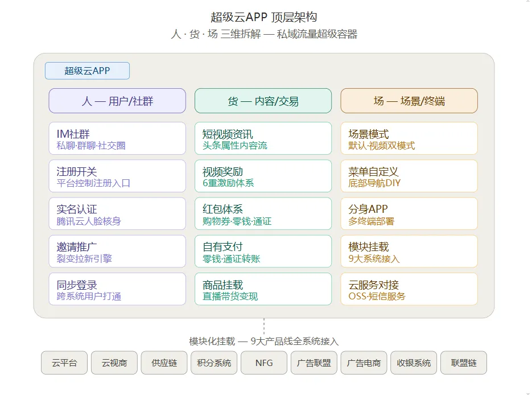Click the text 头条属性内容流
This screenshot has height=395, width=532.
point(235,146)
